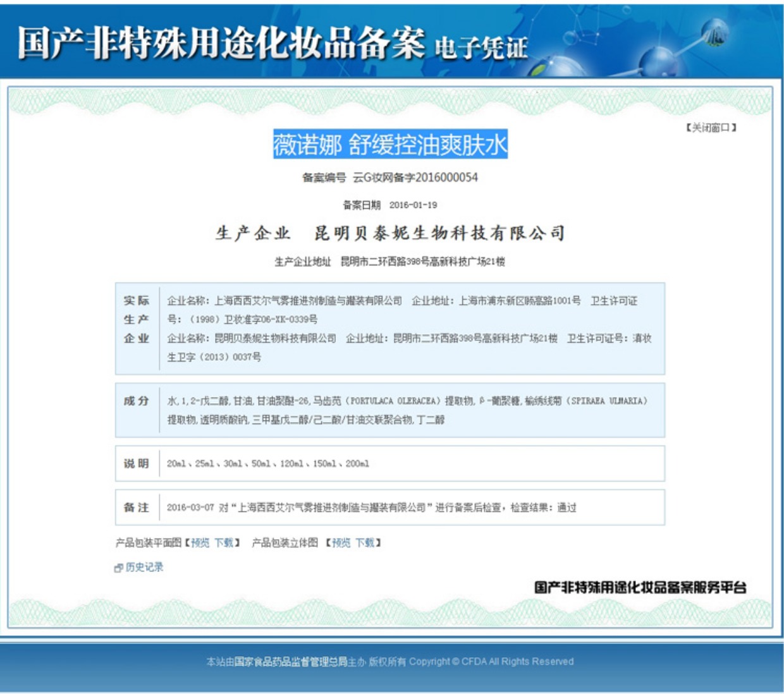Click the 关闭窗口 close window link
Image resolution: width=784 pixels, height=694 pixels.
[x=711, y=128]
